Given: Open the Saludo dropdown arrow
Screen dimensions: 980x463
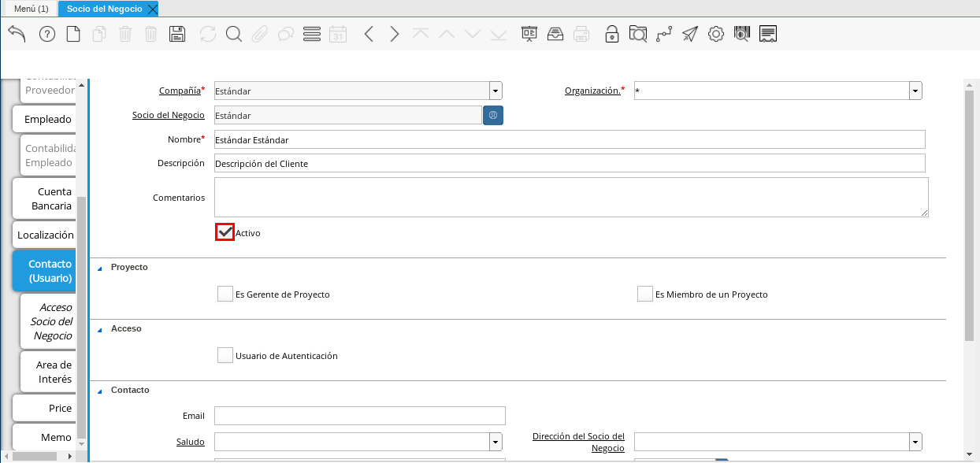Looking at the screenshot, I should (496, 441).
